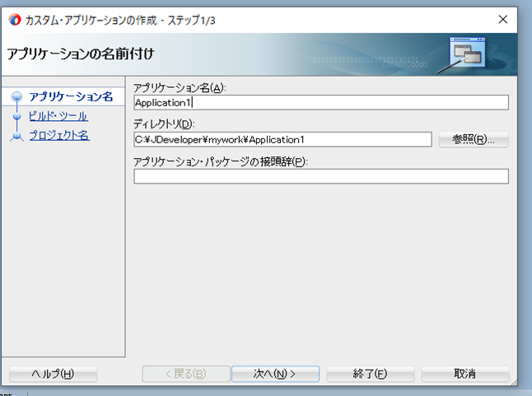Cancel the wizard with 取消 button
This screenshot has height=396, width=532.
tap(464, 374)
